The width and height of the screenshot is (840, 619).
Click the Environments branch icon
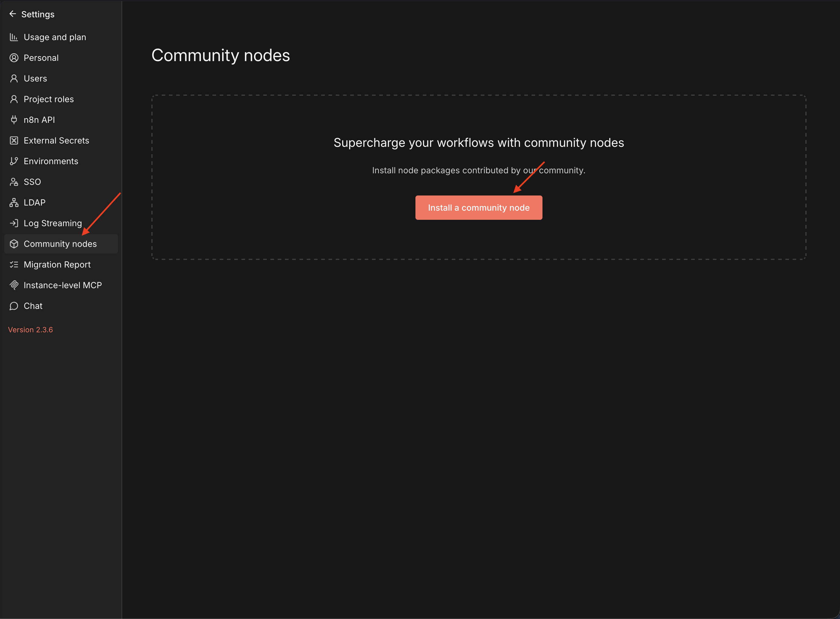pos(14,161)
